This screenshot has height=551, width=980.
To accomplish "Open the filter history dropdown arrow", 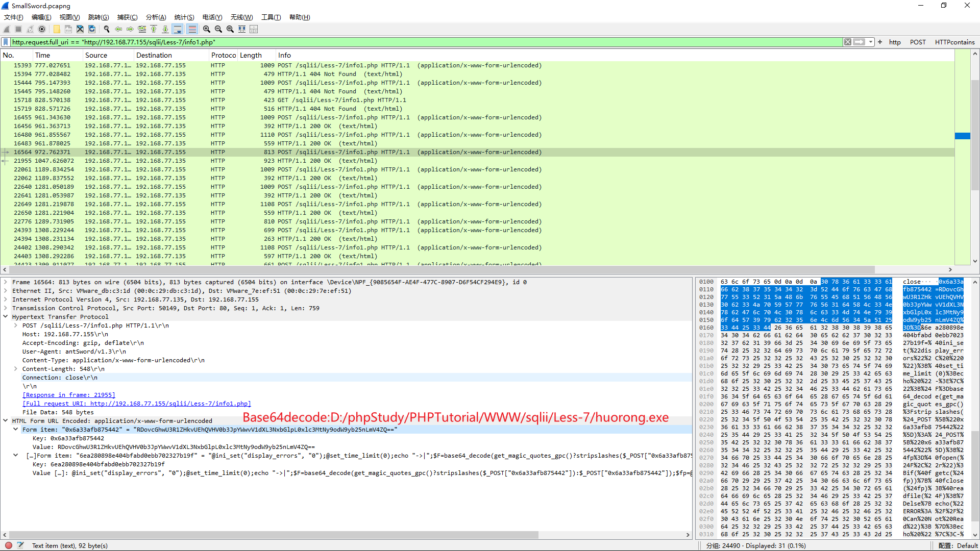I will 871,42.
